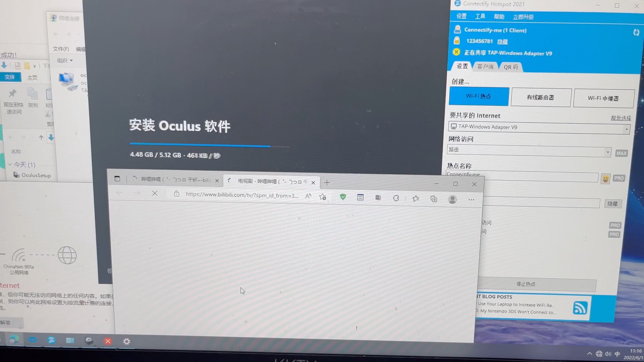Select 有线路由器 option in Connectify
644x362 pixels.
click(x=540, y=97)
